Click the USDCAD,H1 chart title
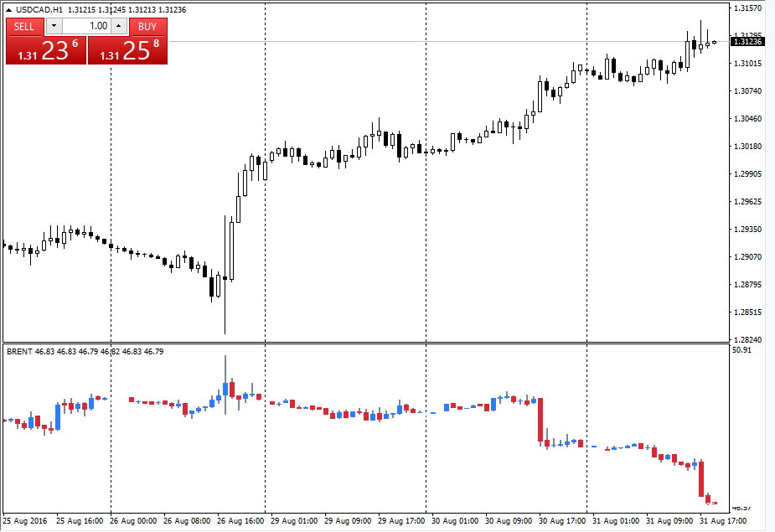The image size is (775, 532). pos(39,10)
